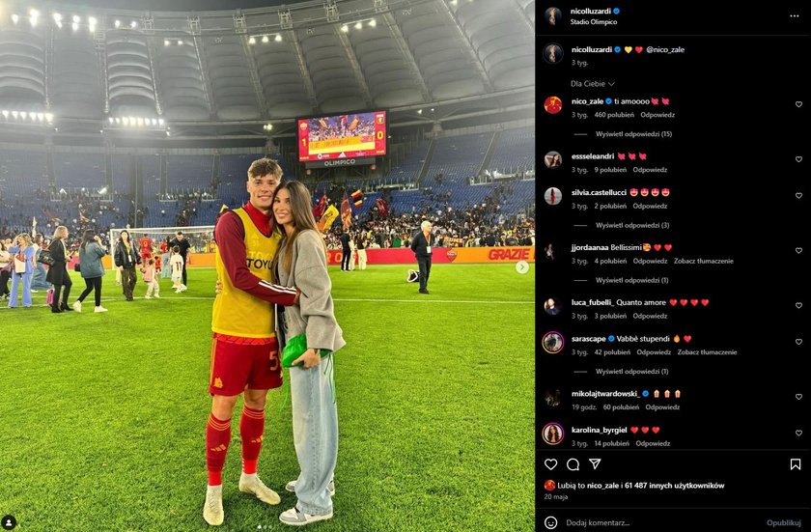Open the Stadio Olimpico location link
The image size is (811, 532).
coord(593,22)
